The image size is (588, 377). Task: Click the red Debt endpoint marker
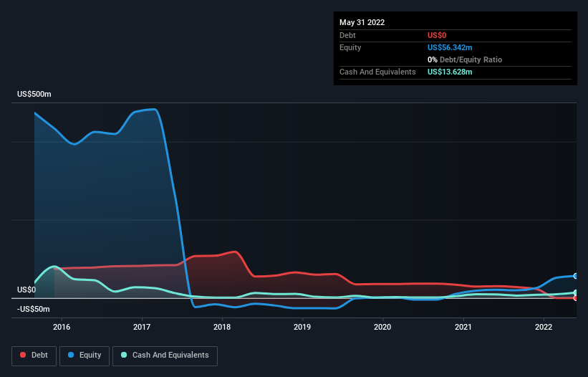[x=576, y=298]
